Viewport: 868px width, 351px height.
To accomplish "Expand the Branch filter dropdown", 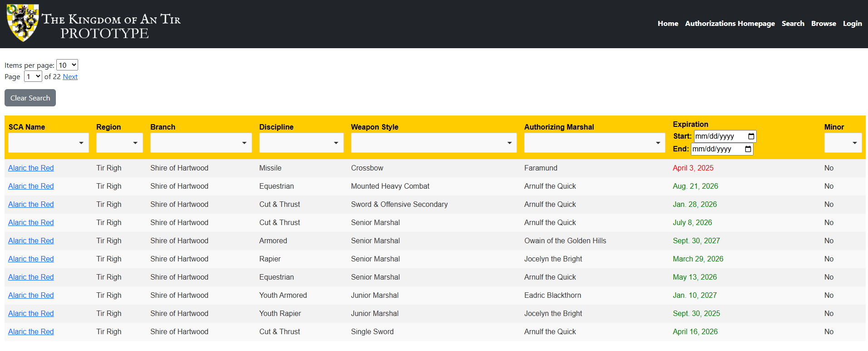I will [201, 143].
